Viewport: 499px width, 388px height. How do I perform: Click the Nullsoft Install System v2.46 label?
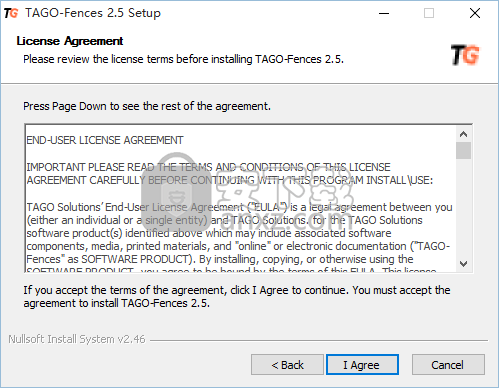pos(77,339)
